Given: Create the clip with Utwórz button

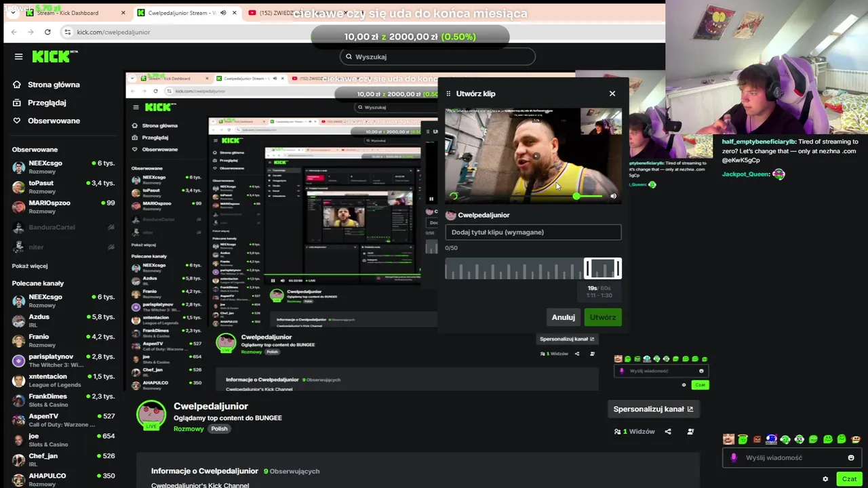Looking at the screenshot, I should pos(603,317).
